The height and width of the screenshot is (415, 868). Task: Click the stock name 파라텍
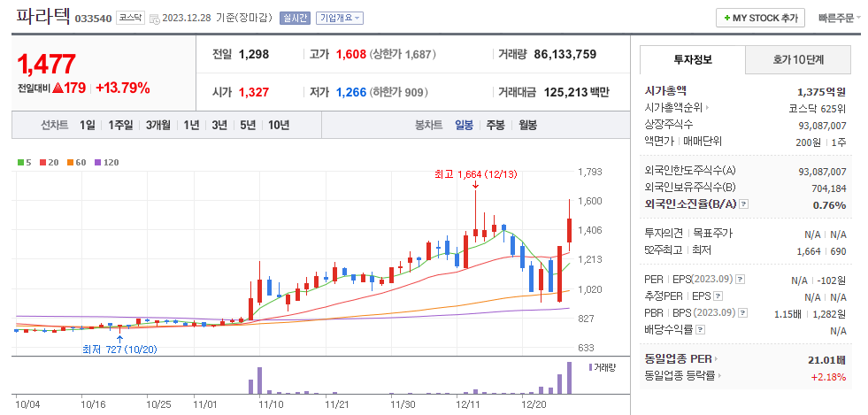[x=43, y=17]
